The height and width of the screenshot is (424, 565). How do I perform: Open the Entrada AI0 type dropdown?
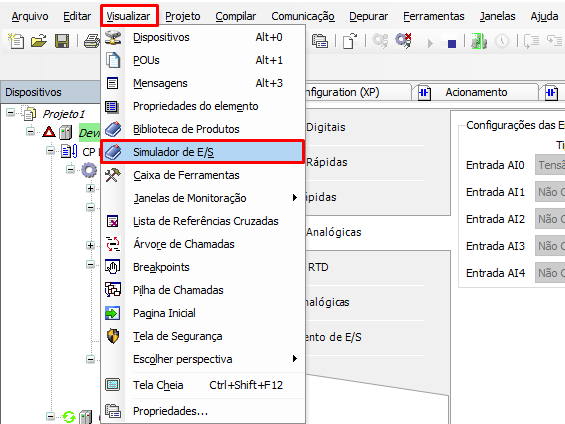point(550,165)
